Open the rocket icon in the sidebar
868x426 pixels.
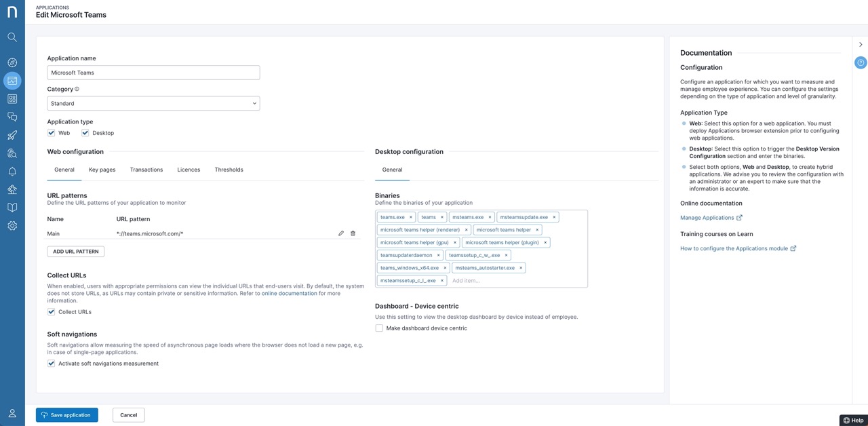tap(12, 135)
